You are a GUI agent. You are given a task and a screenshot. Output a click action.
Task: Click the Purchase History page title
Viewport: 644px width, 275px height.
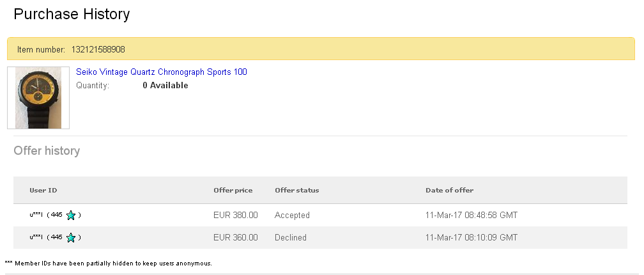point(72,14)
